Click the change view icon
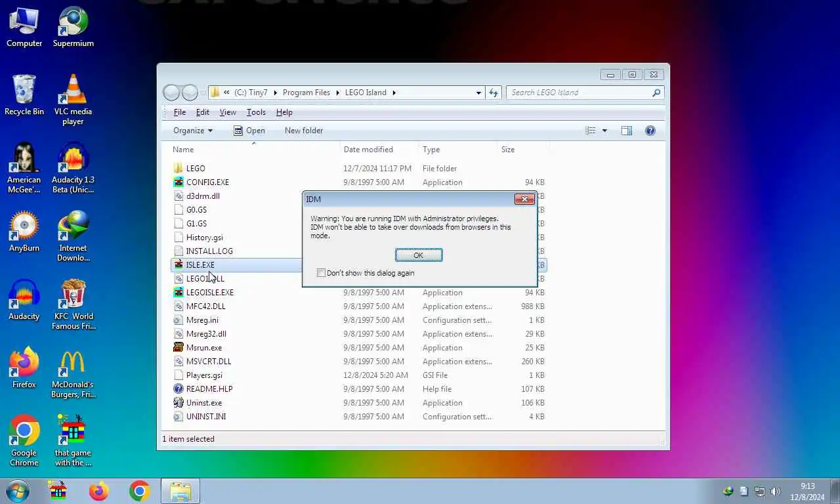The image size is (840, 504). (x=590, y=131)
